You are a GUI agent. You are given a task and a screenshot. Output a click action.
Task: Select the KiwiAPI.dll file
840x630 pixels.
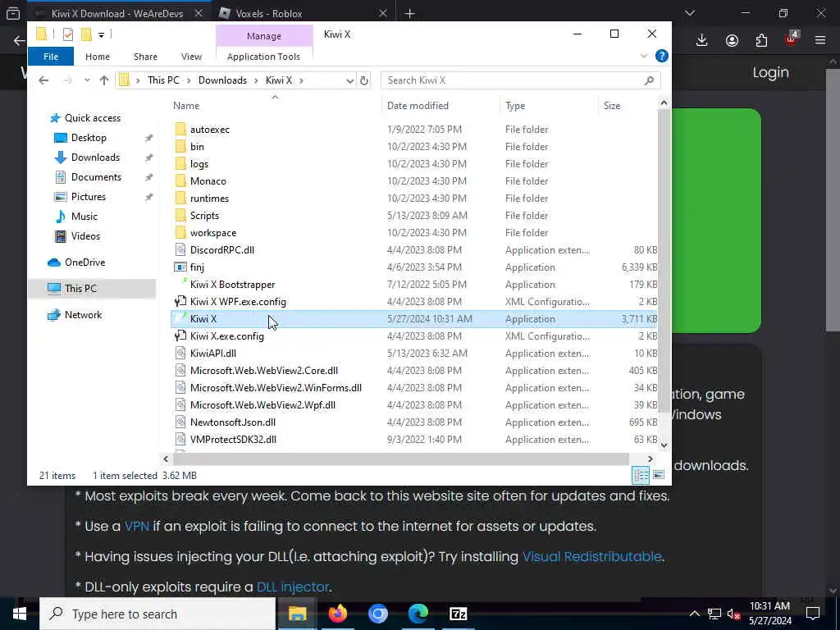[x=212, y=354]
